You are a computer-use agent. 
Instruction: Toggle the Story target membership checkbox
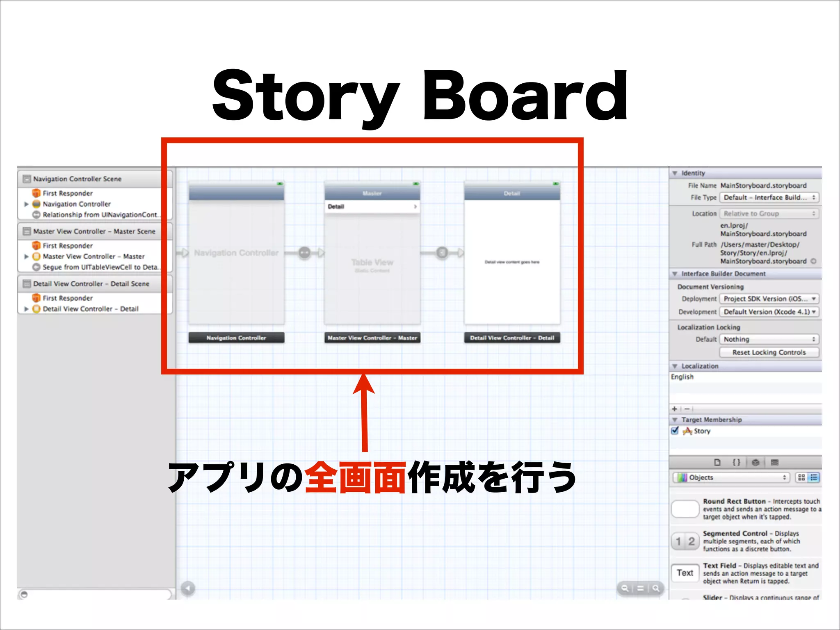[675, 431]
